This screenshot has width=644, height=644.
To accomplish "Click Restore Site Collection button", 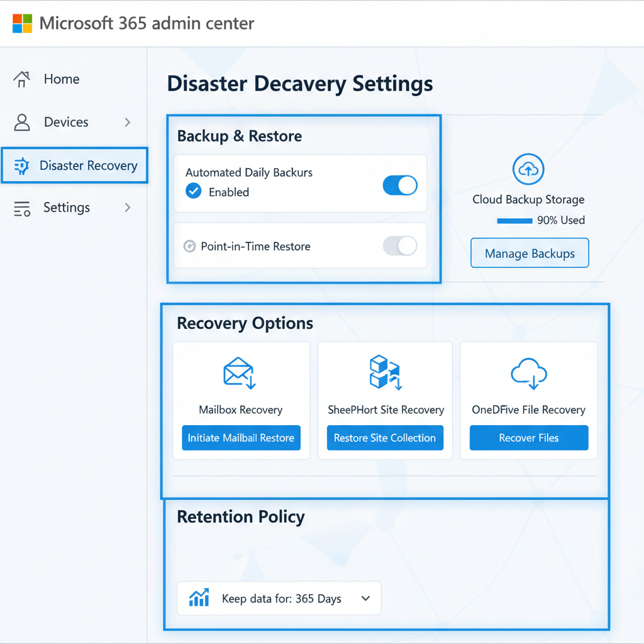I will 385,438.
